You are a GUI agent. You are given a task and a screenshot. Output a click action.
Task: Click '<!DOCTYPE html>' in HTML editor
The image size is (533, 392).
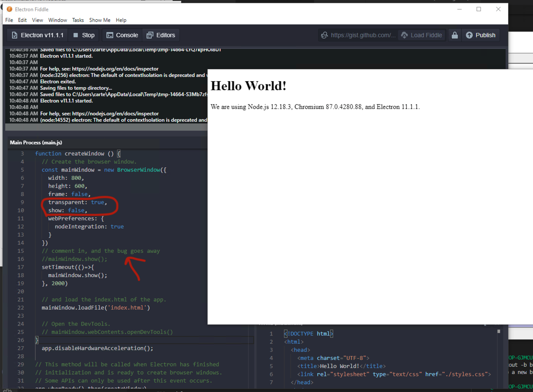[x=308, y=333]
